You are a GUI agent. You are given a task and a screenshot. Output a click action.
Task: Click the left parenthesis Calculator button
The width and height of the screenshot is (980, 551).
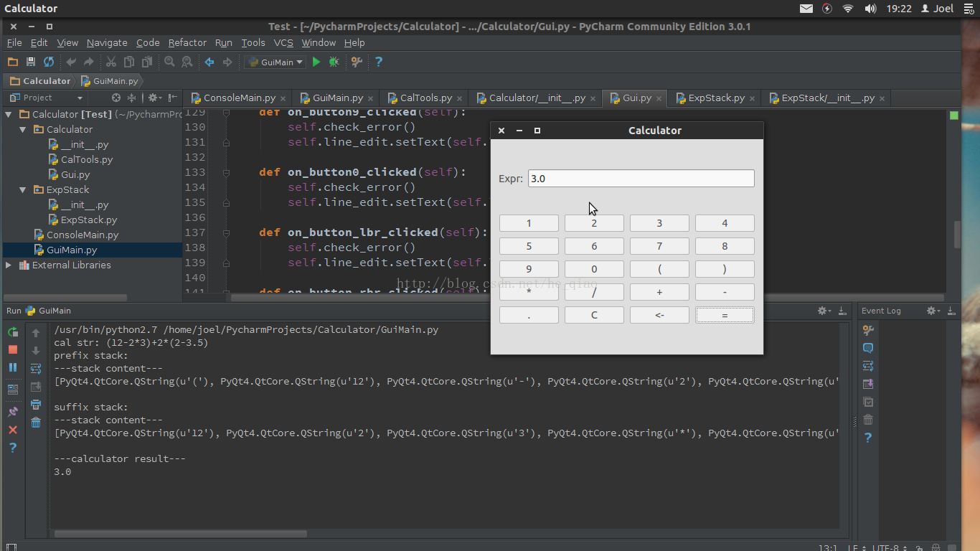pyautogui.click(x=659, y=269)
